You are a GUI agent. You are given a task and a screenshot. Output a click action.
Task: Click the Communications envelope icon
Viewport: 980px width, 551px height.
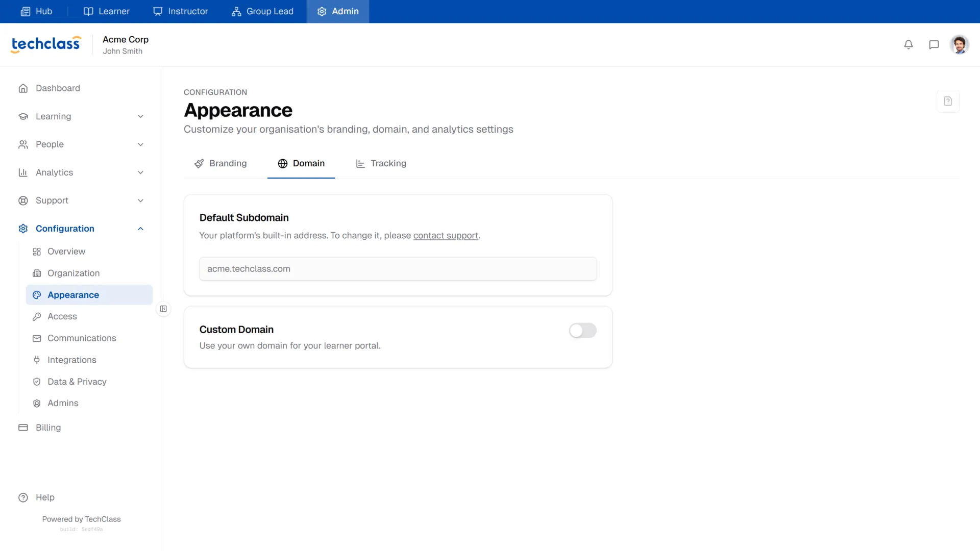[x=37, y=338]
